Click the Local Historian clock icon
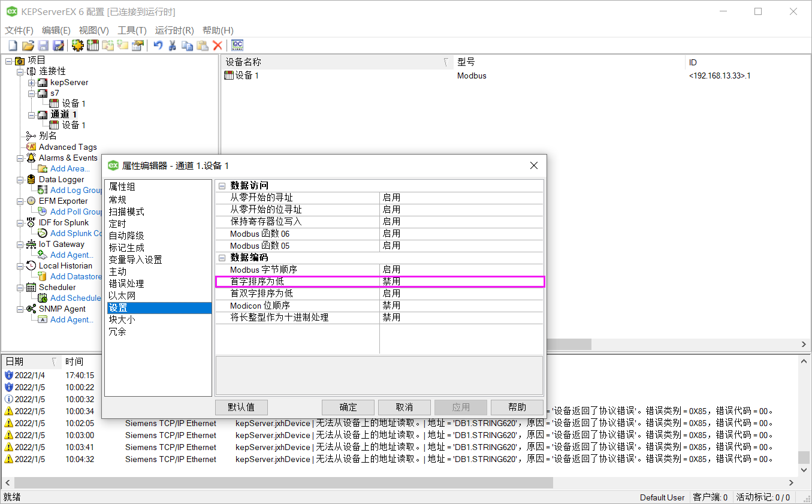The width and height of the screenshot is (812, 504). pos(31,265)
